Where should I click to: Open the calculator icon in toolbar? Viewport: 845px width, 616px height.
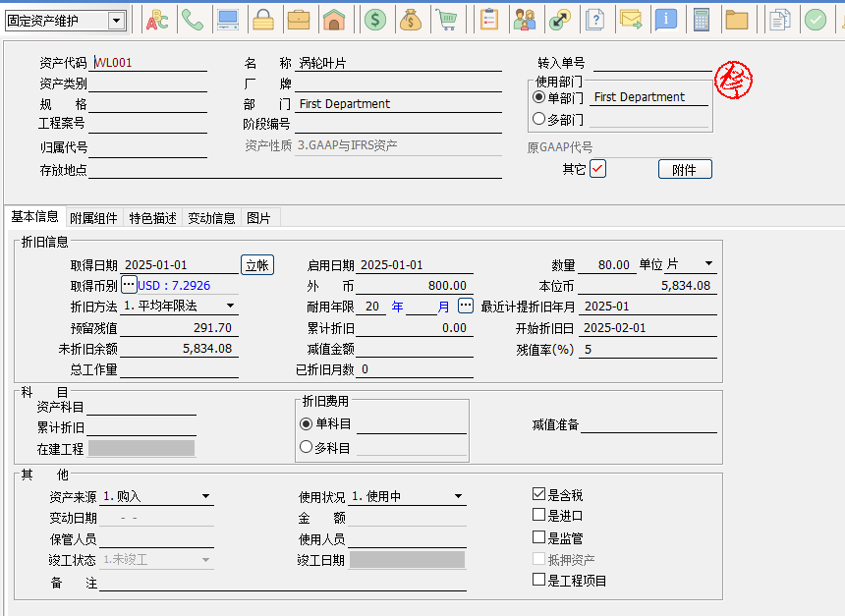702,20
